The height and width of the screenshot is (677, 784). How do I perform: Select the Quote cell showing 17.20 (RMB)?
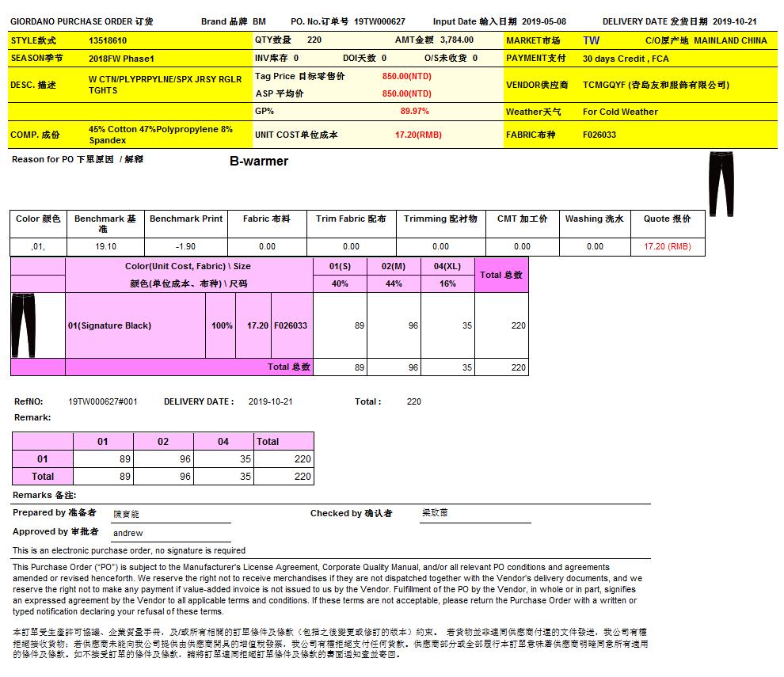[x=667, y=246]
